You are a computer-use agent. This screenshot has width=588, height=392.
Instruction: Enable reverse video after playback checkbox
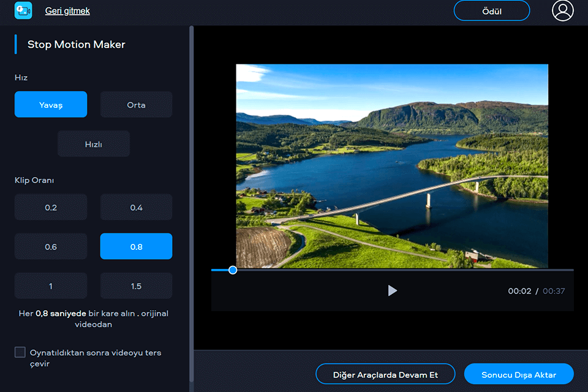20,352
